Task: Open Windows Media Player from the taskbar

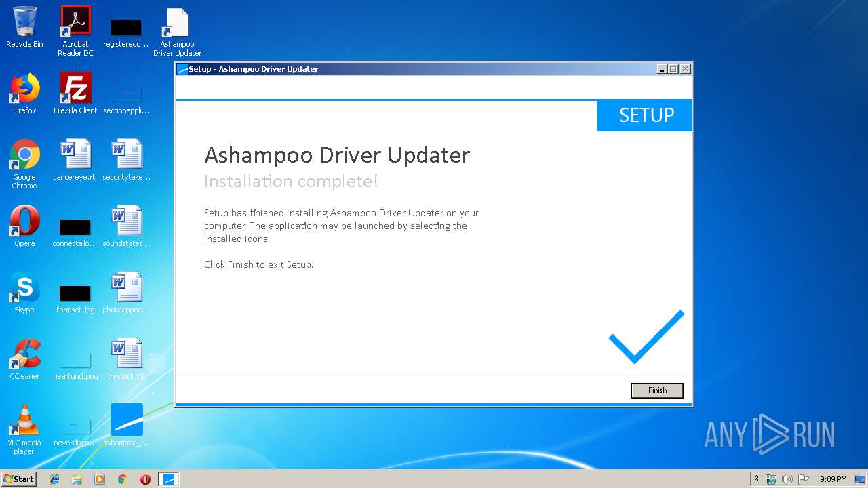Action: tap(100, 479)
